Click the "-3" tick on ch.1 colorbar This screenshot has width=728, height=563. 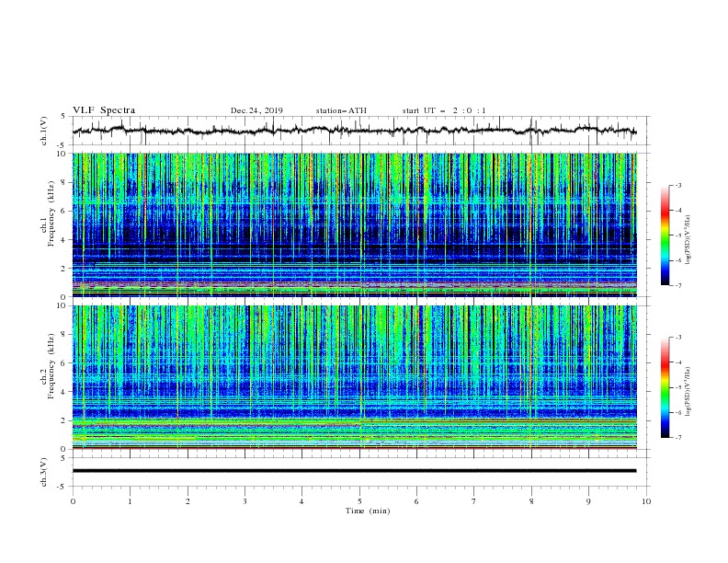[678, 185]
